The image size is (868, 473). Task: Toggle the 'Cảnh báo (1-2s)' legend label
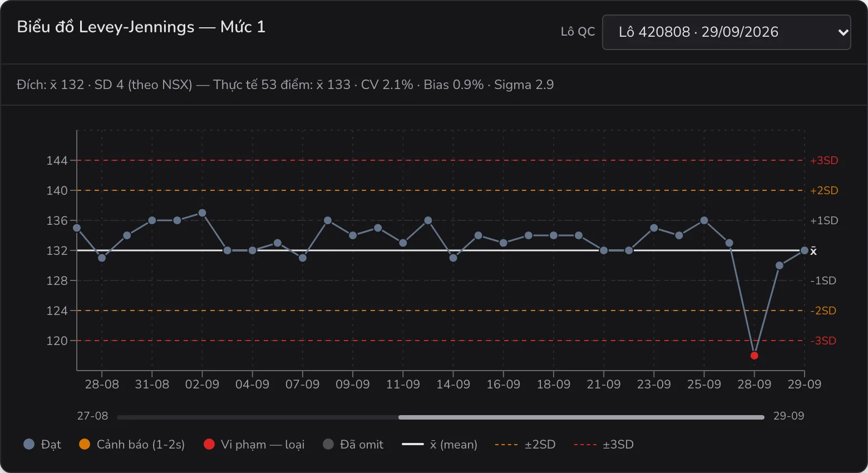tap(141, 445)
